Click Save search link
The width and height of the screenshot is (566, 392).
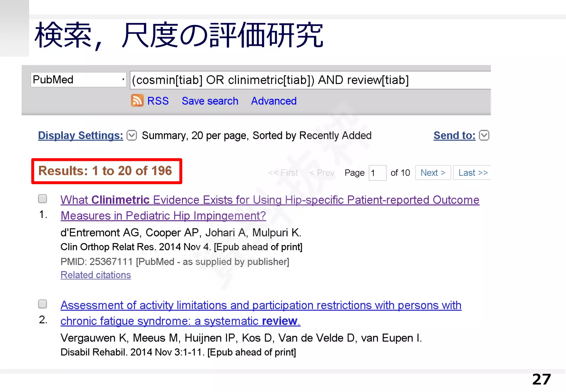[210, 101]
